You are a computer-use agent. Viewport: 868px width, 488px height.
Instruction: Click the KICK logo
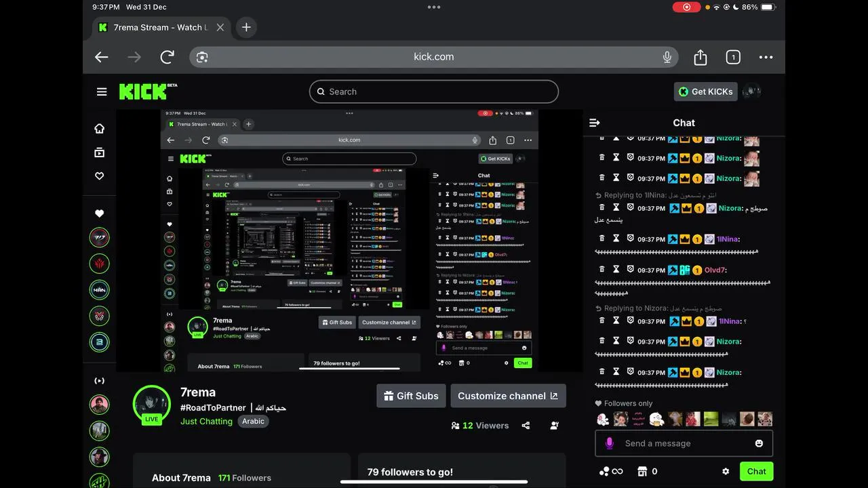pyautogui.click(x=148, y=91)
